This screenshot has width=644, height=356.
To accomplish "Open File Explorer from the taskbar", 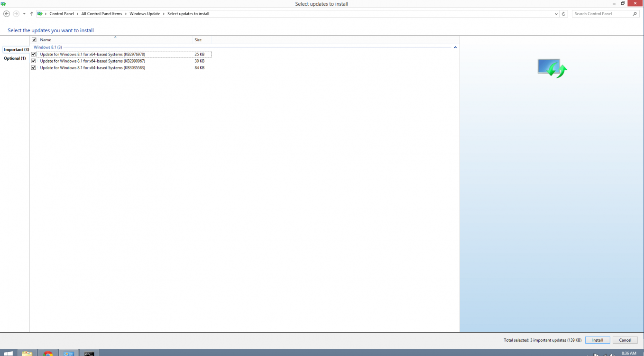I will pos(27,353).
